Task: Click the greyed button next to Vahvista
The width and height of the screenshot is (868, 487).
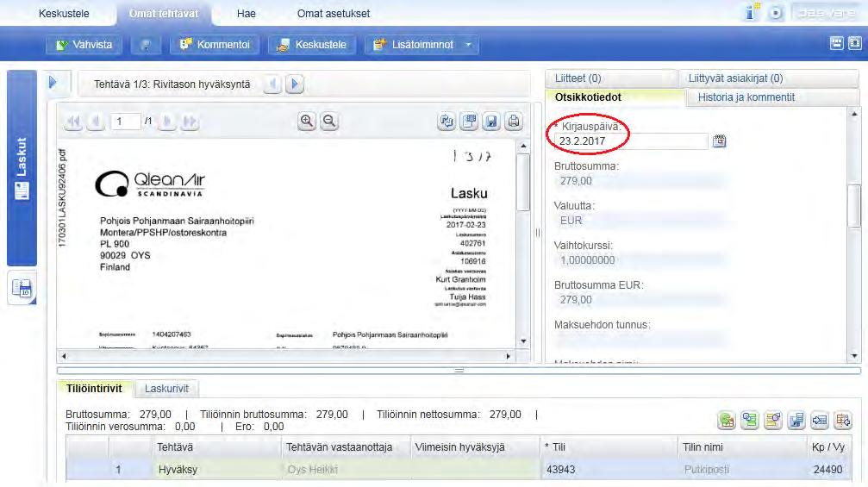Action: (x=146, y=44)
